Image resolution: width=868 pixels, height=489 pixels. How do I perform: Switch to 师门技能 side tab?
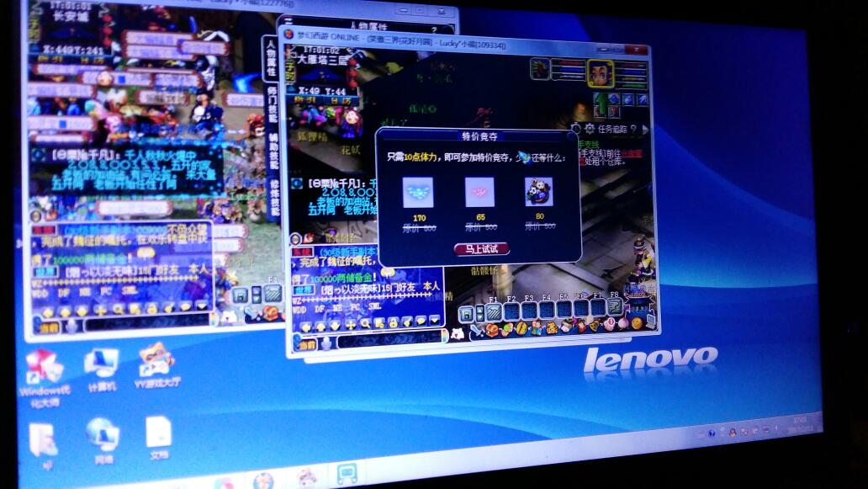(273, 104)
